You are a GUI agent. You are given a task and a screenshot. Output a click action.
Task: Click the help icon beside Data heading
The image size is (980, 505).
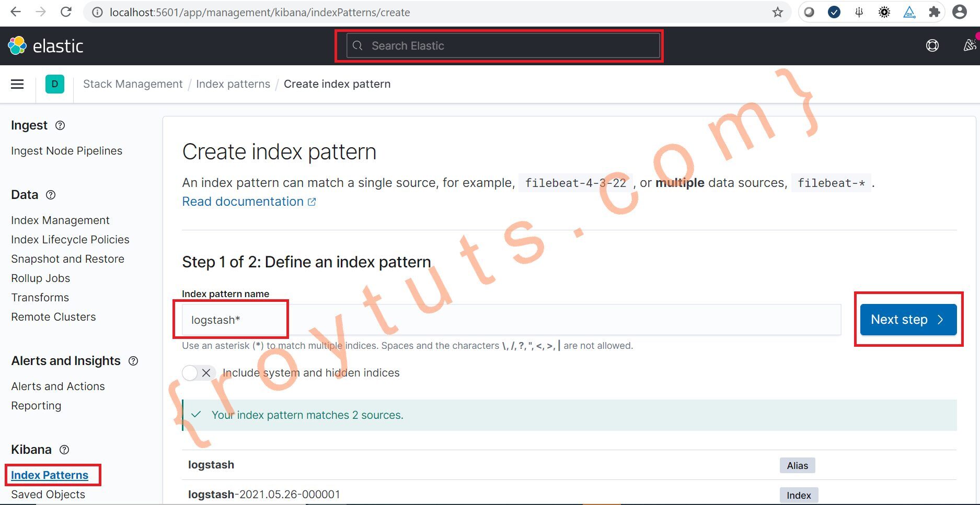[x=51, y=195]
